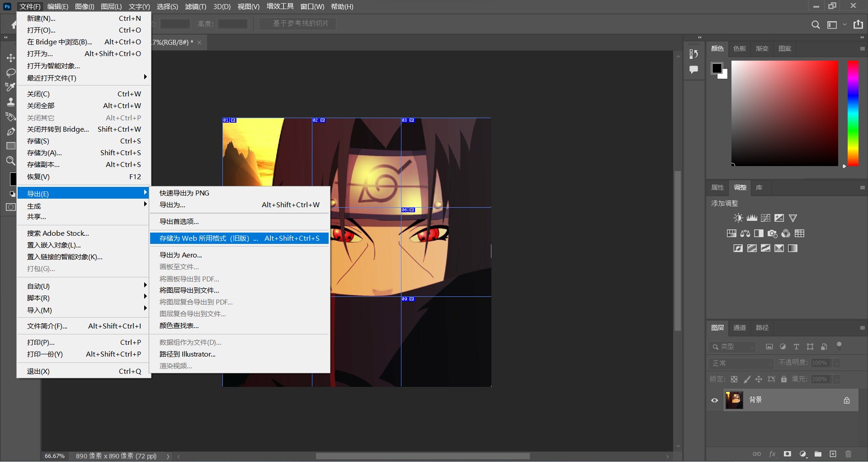Screen dimensions: 868x462
Task: Choose 存储为 Web 所用格式 (旧版)
Action: [x=239, y=238]
